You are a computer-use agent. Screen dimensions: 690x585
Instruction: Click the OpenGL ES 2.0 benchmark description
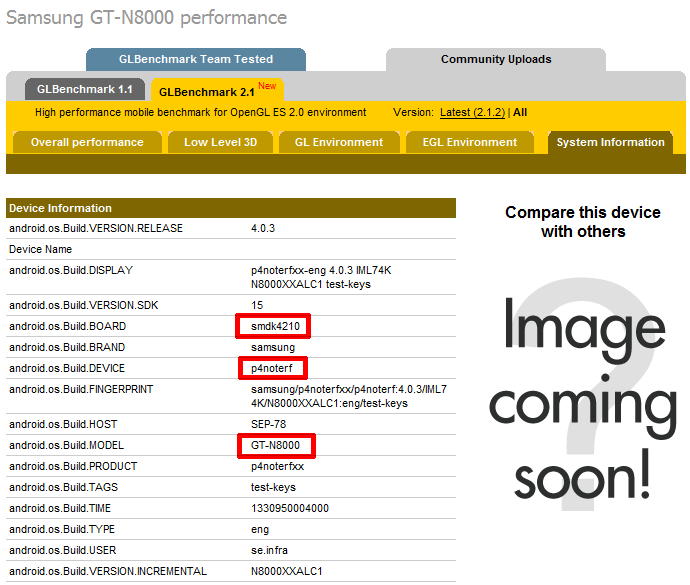(201, 113)
